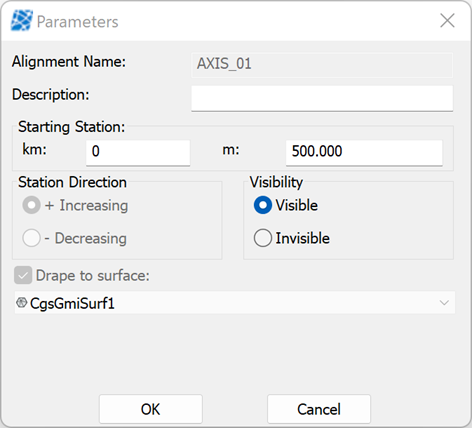The width and height of the screenshot is (472, 428).
Task: Click the AXIS_01 alignment name field
Action: (x=322, y=64)
